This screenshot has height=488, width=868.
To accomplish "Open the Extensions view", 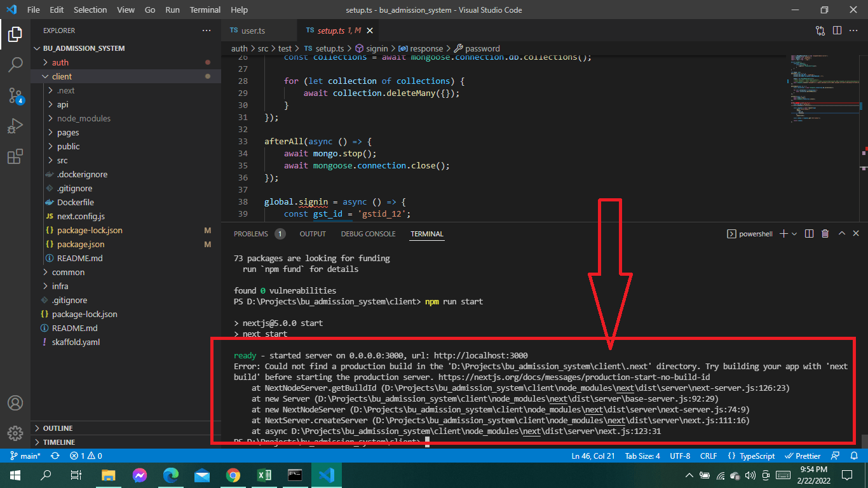I will coord(15,157).
